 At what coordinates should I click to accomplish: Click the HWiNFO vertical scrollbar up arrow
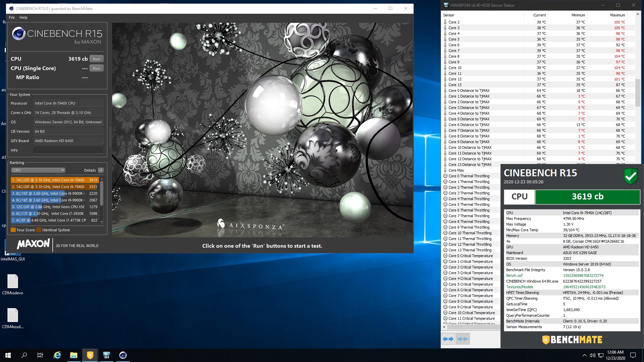click(x=638, y=15)
